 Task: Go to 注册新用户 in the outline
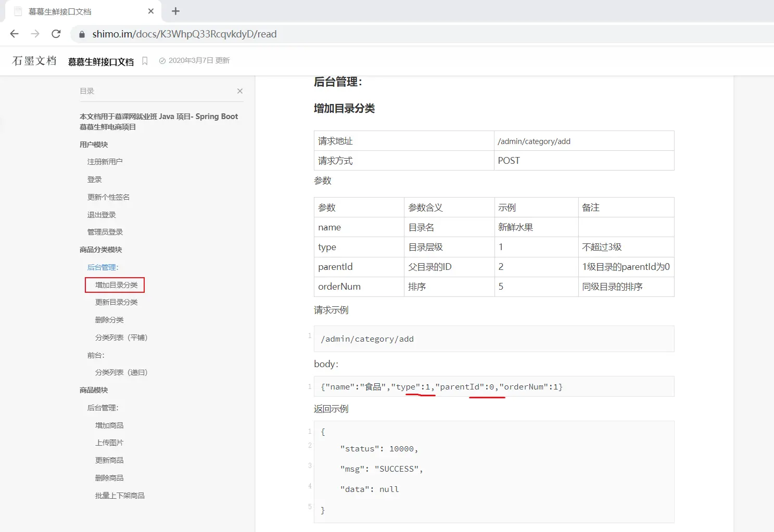105,162
